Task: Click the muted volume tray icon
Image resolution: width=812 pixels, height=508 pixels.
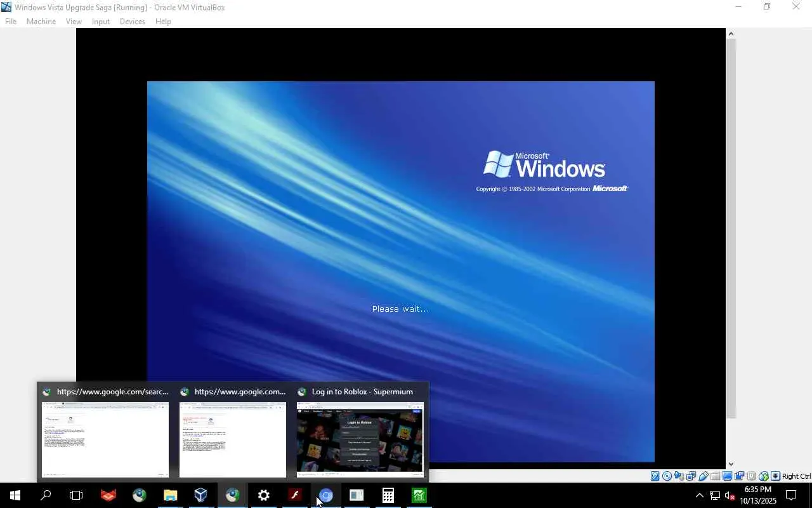Action: point(730,495)
